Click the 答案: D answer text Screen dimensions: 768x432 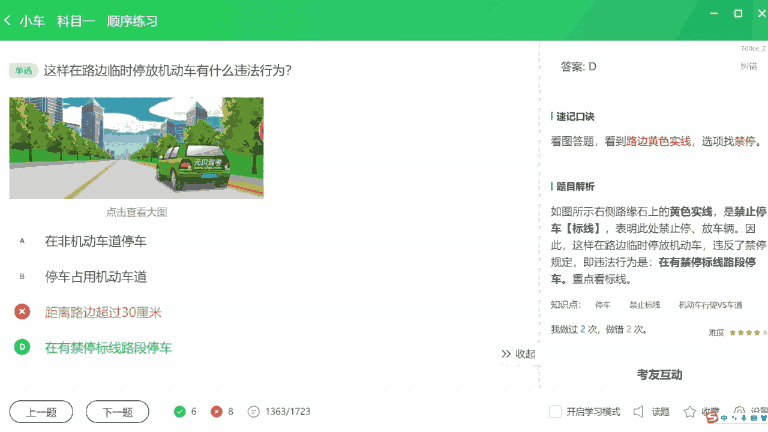coord(578,66)
